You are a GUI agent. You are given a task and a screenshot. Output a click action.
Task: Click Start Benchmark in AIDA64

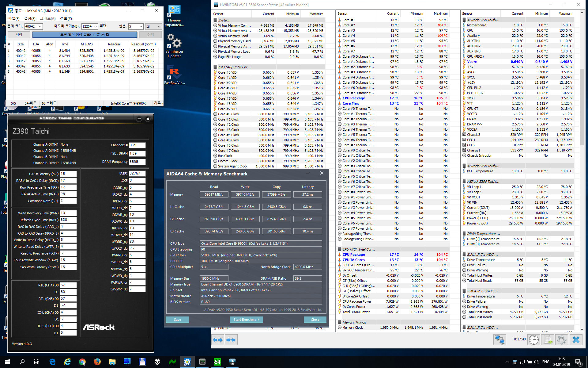click(x=246, y=320)
